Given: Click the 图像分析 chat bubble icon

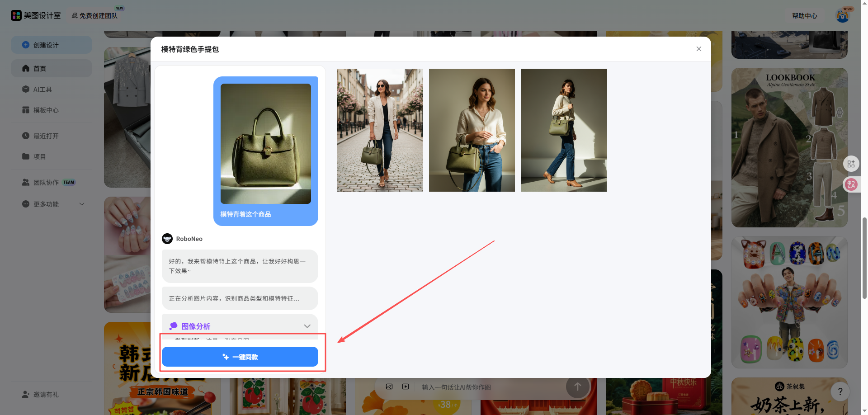Looking at the screenshot, I should (x=173, y=326).
